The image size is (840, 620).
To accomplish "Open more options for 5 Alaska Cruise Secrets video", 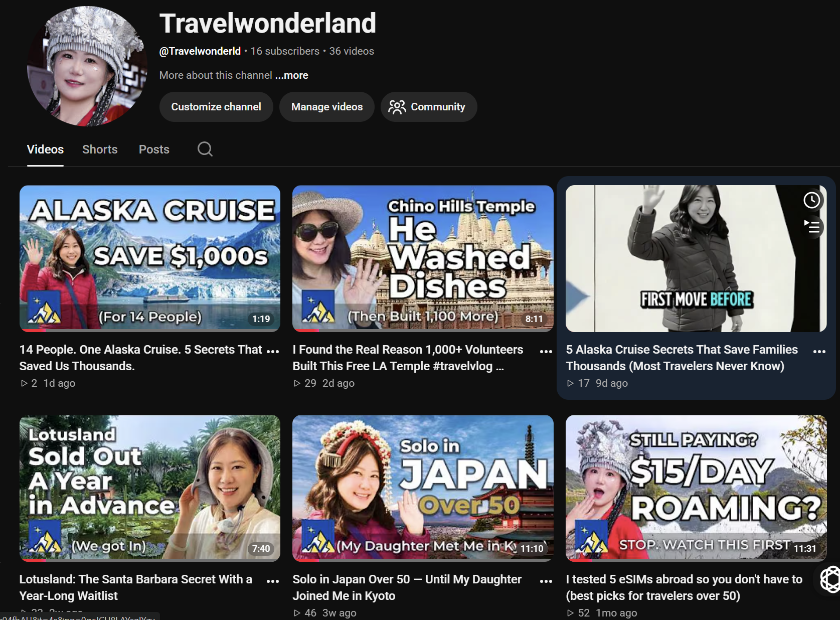I will coord(819,351).
